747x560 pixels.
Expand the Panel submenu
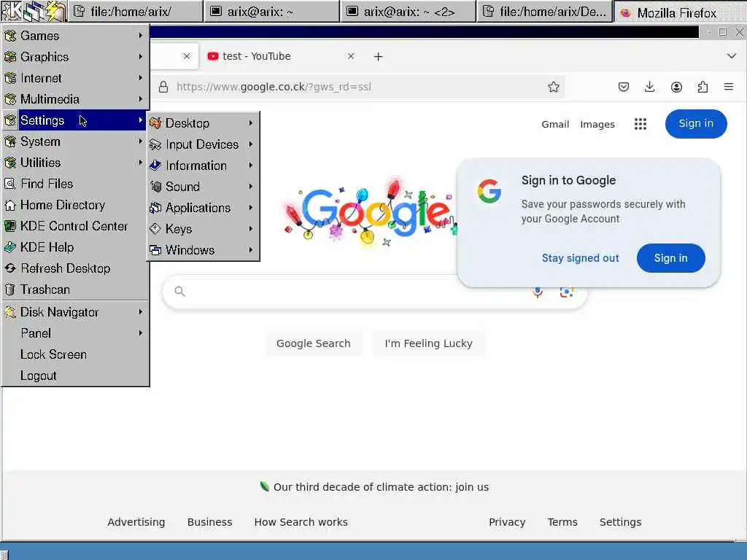(75, 333)
